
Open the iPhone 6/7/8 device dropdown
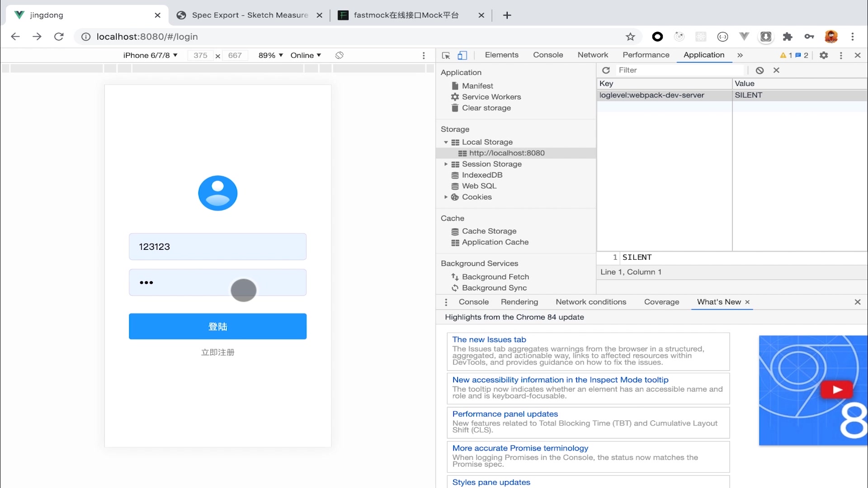[150, 55]
